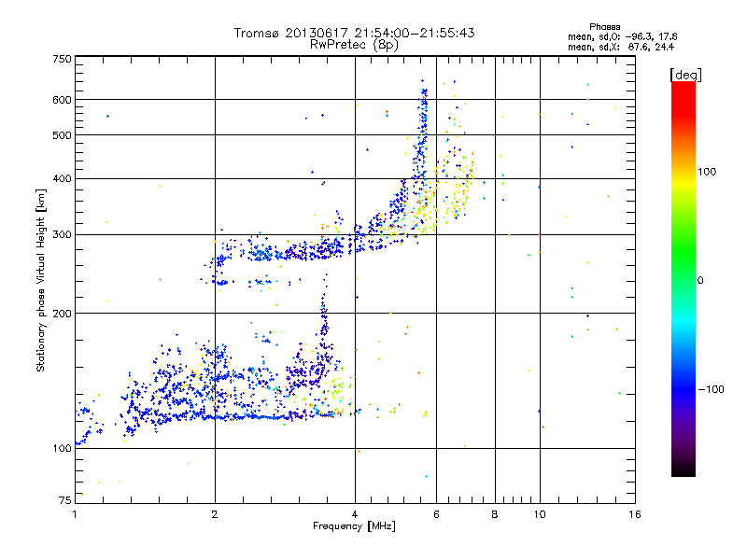Click the x-axis tick label '6'
Viewport: 747px width, 560px height.
pos(436,514)
